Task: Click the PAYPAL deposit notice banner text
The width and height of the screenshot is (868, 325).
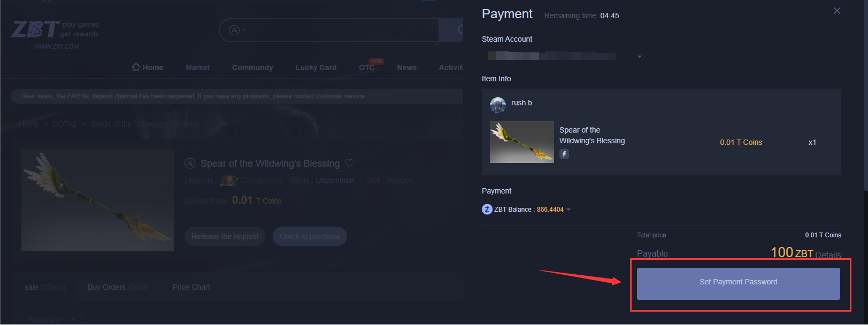Action: [194, 96]
